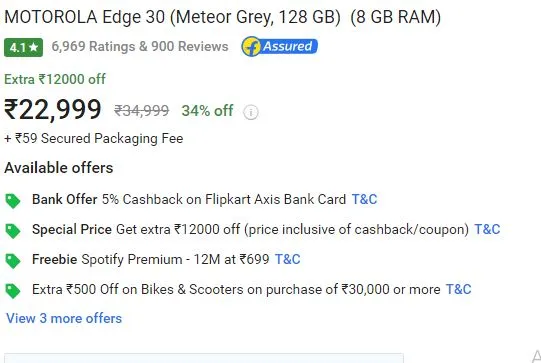Click the Extra ₹12000 off text

tap(55, 79)
